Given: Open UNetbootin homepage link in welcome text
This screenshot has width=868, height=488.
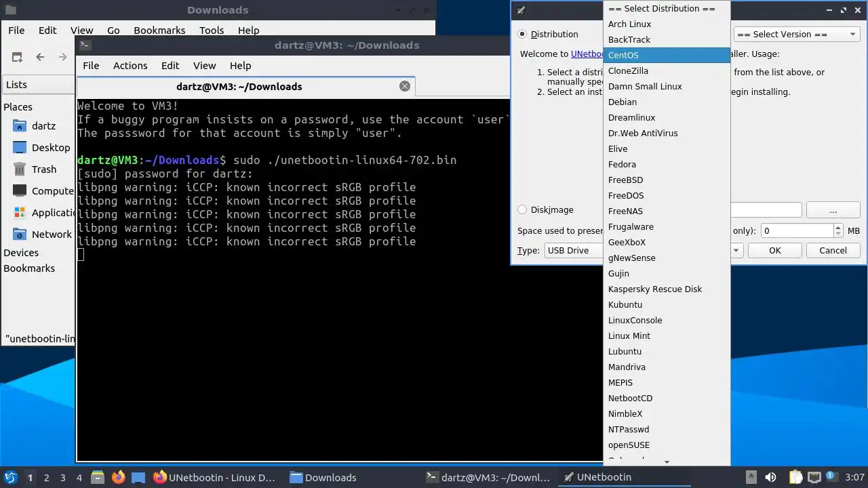Looking at the screenshot, I should [x=587, y=54].
